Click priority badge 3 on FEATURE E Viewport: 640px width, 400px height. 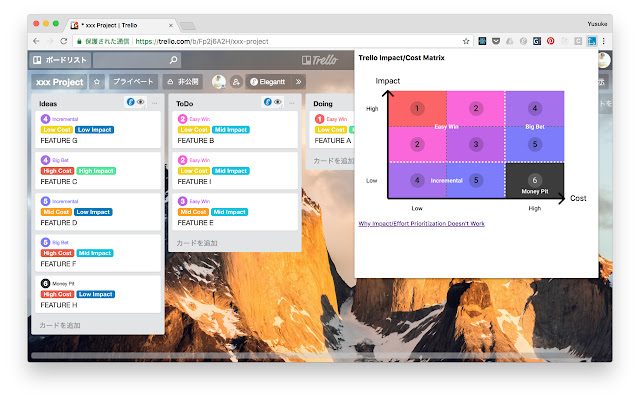point(182,201)
